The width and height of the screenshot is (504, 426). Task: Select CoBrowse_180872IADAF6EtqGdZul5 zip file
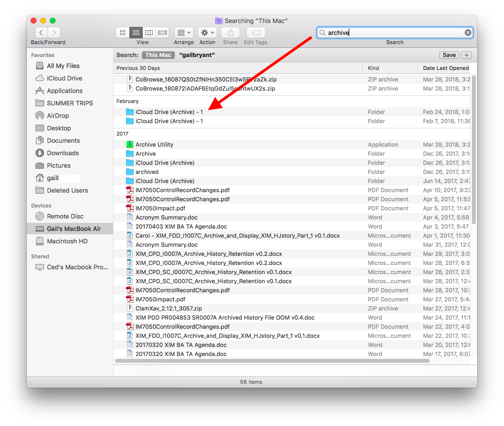(x=292, y=89)
